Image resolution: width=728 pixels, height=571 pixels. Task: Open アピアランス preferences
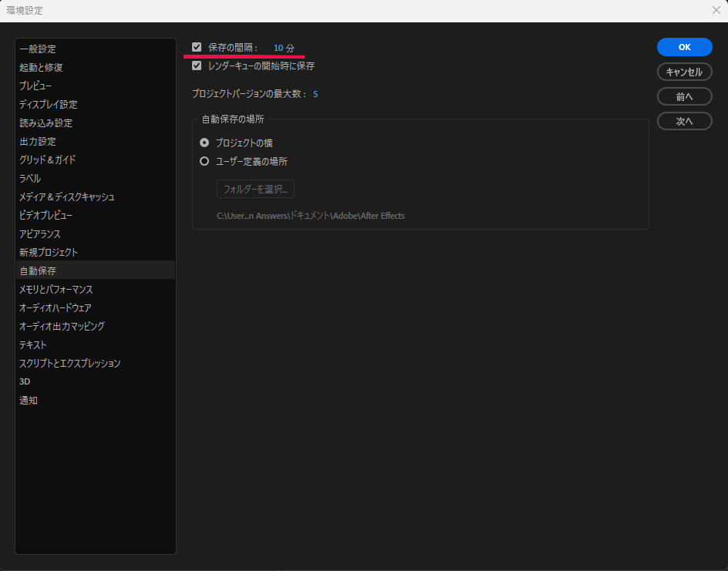point(40,234)
